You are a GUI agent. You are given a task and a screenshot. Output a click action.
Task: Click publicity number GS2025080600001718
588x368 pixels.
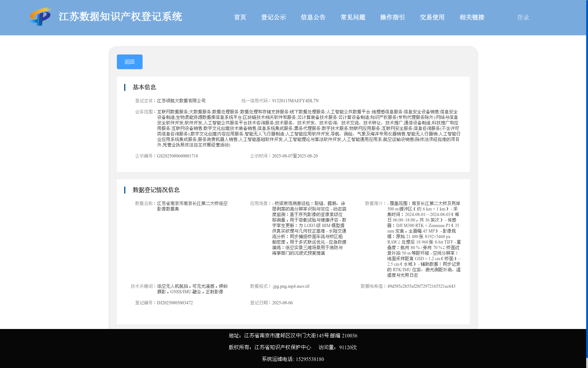178,156
